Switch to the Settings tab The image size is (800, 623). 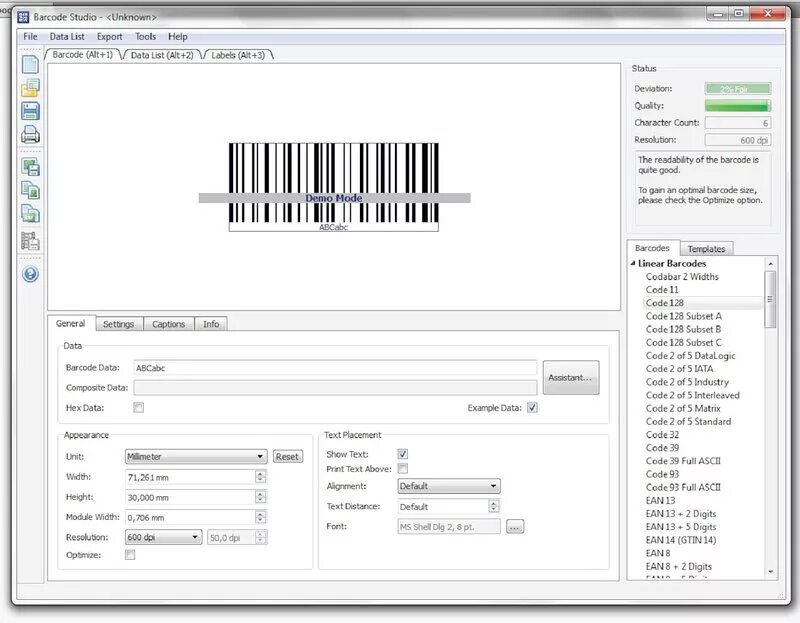[118, 324]
